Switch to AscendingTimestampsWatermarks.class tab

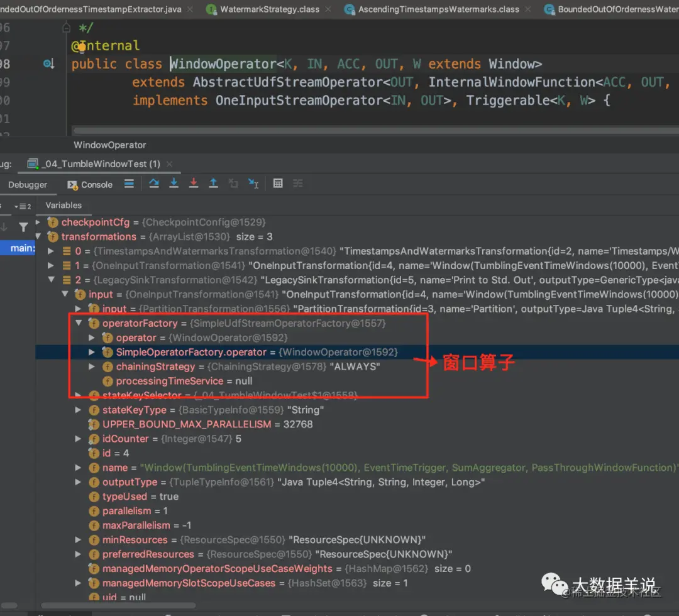click(438, 9)
